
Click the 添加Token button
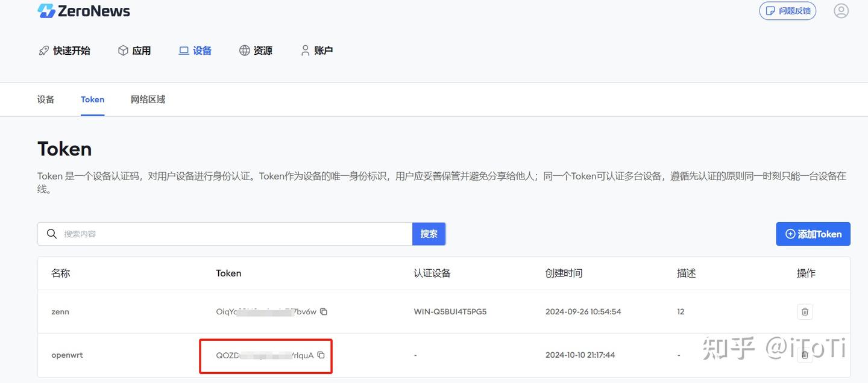813,234
